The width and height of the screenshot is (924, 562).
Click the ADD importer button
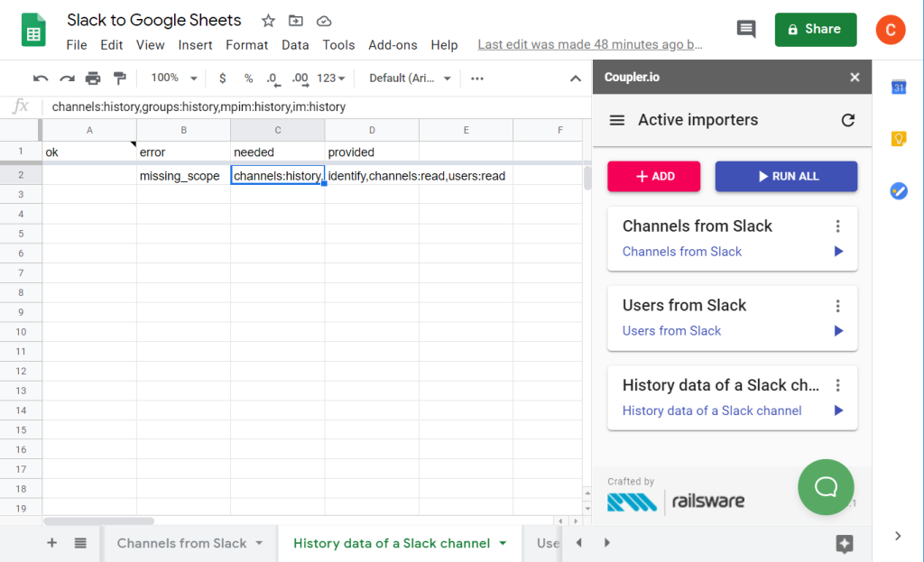coord(654,176)
